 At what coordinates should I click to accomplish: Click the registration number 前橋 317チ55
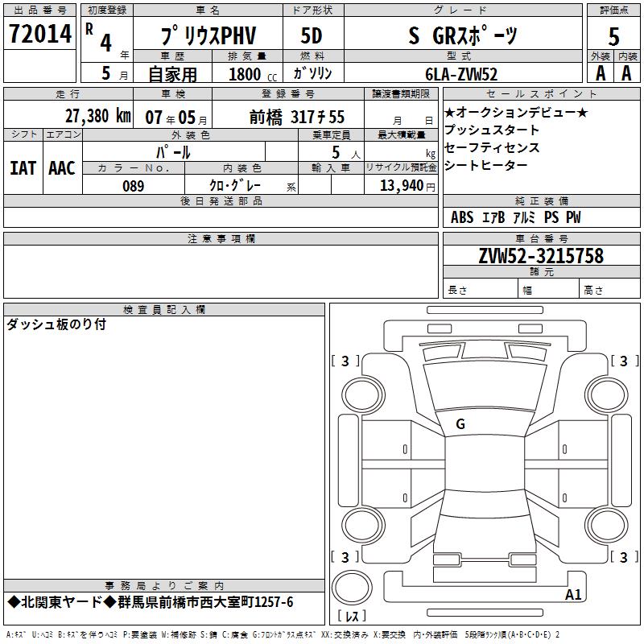(297, 117)
